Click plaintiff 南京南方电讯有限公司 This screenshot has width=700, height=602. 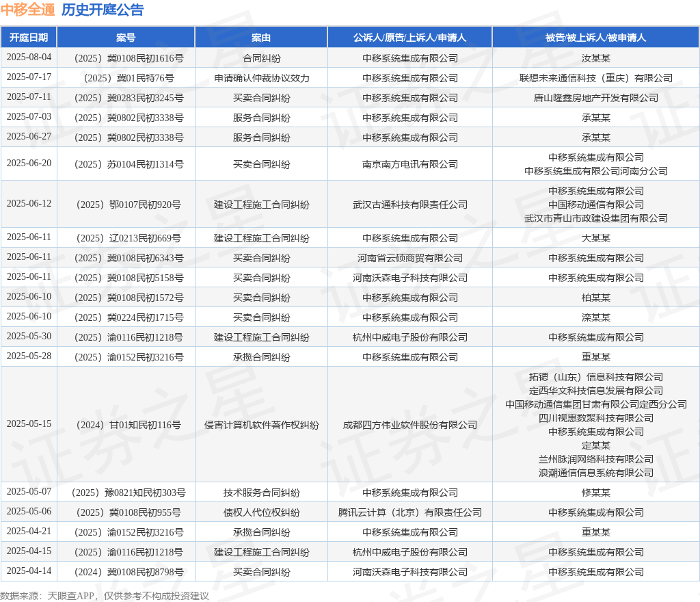click(410, 164)
